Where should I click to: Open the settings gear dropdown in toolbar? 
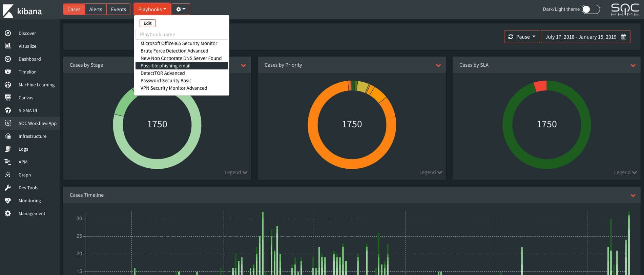tap(181, 9)
